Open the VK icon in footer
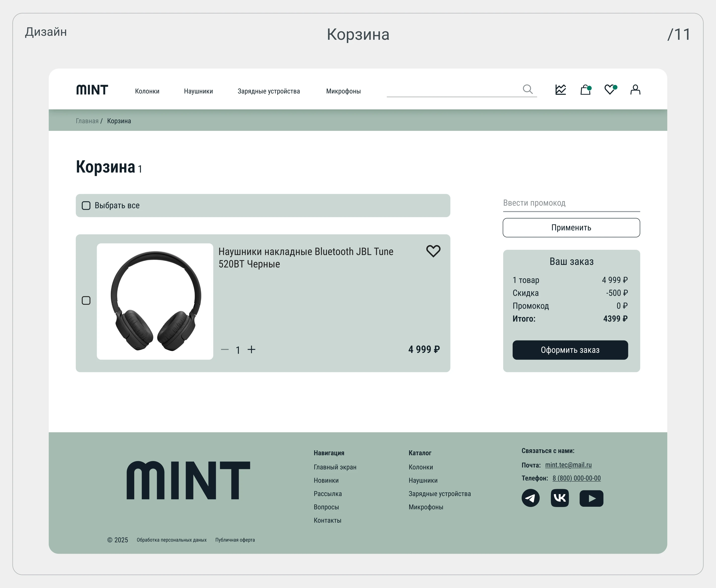The width and height of the screenshot is (716, 588). point(560,498)
